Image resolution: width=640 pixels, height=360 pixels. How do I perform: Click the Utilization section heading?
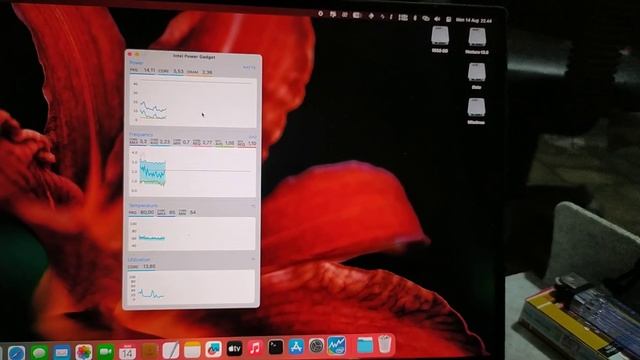pyautogui.click(x=139, y=260)
